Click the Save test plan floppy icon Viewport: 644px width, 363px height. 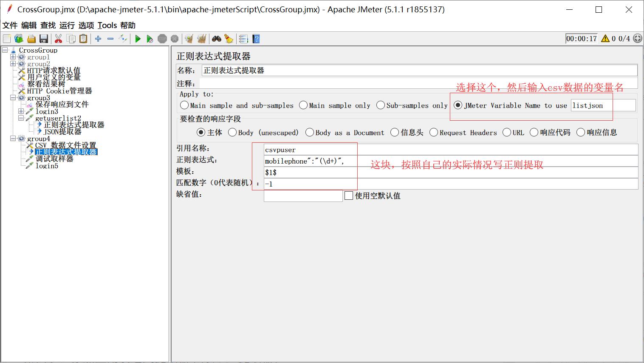[43, 39]
